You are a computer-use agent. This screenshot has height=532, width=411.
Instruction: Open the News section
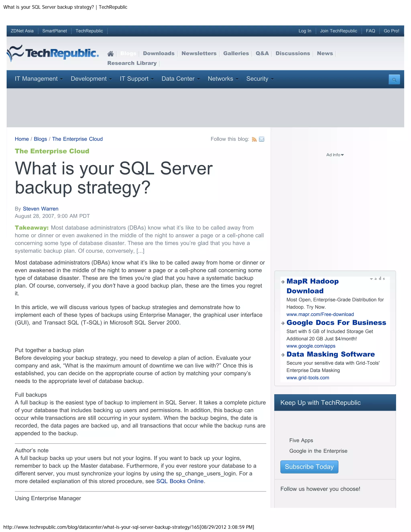pyautogui.click(x=325, y=53)
